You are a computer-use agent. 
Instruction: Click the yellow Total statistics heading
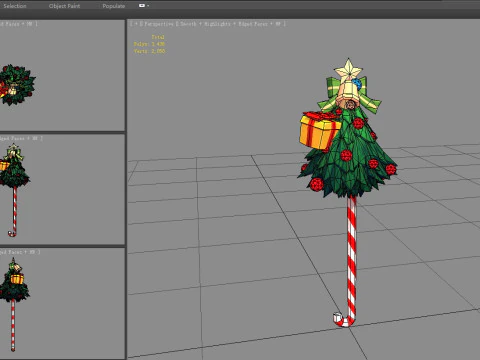click(158, 37)
